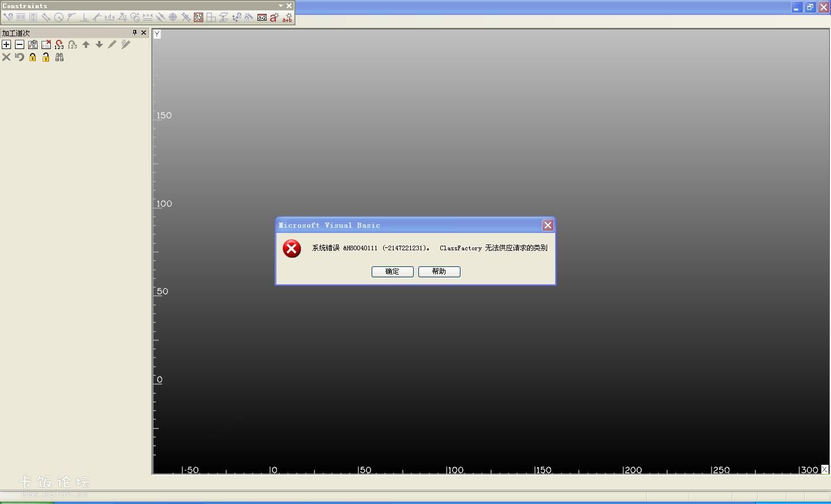Click the gray X delete icon in 加工道次
Image resolution: width=831 pixels, height=504 pixels.
click(x=6, y=57)
